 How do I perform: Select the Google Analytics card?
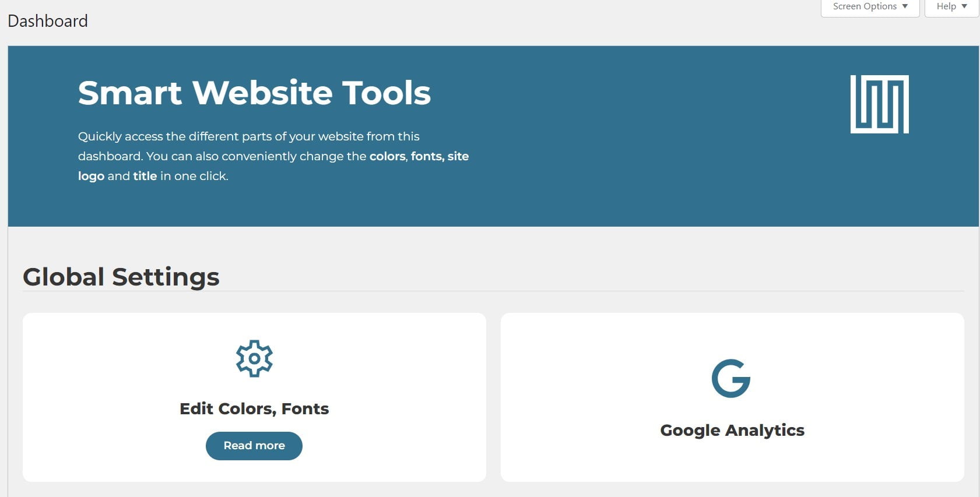tap(732, 397)
